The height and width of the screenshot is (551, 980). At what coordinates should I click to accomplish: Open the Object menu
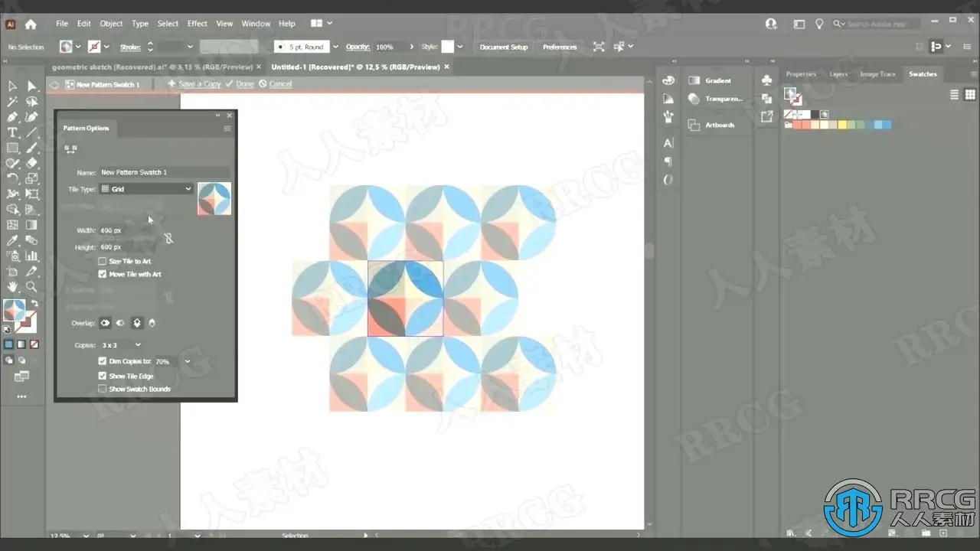point(111,24)
